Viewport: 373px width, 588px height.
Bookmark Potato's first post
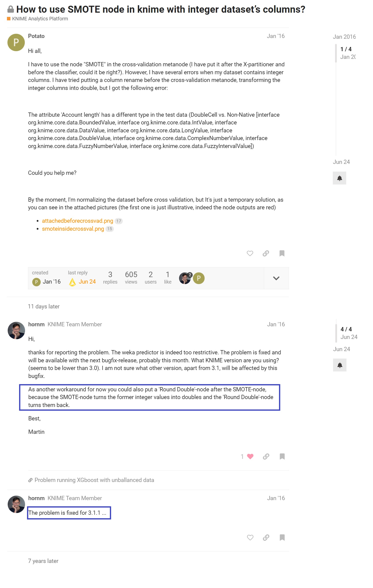(282, 253)
